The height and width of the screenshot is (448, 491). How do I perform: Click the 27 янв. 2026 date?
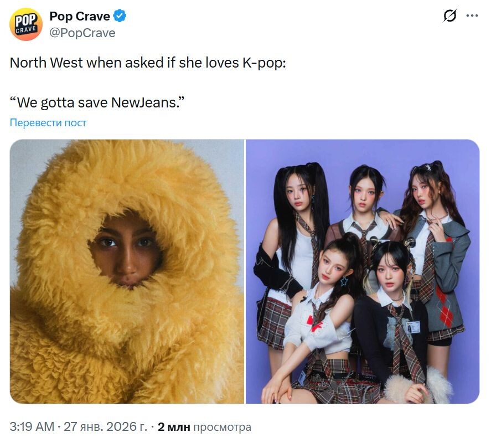105,426
